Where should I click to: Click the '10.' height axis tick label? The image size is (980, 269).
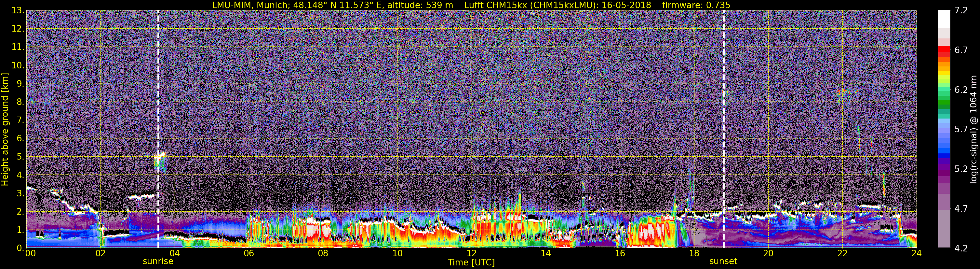click(x=18, y=65)
